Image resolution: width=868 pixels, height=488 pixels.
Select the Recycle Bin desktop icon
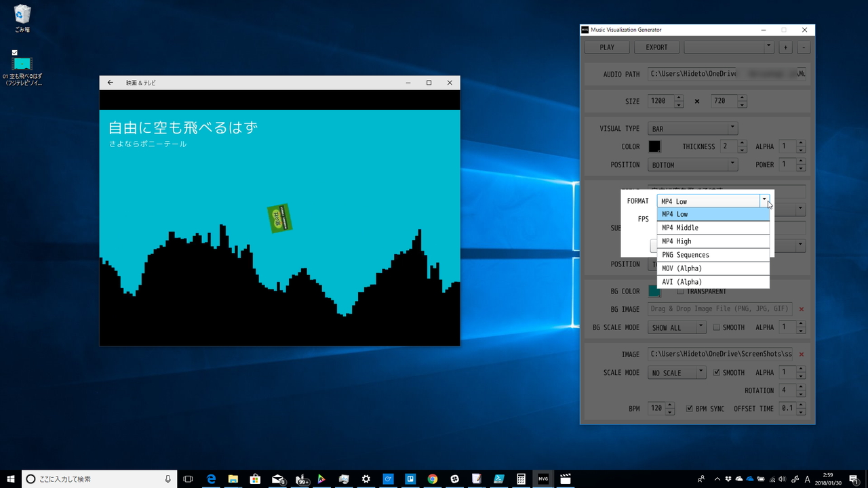pos(22,19)
